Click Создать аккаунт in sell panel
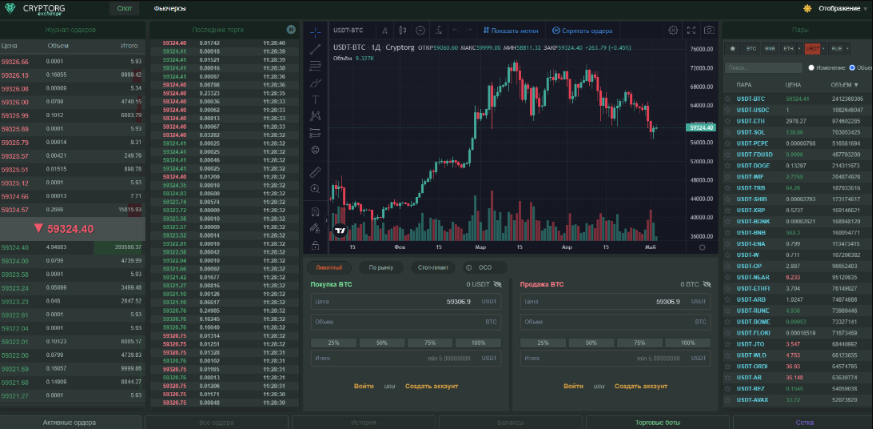873x429 pixels. point(641,386)
